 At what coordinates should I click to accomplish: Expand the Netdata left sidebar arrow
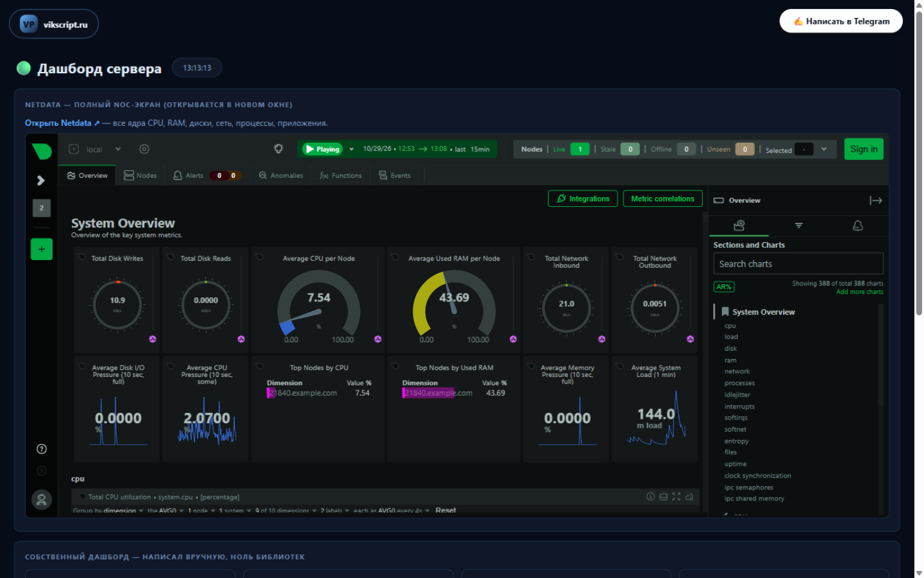[x=41, y=180]
